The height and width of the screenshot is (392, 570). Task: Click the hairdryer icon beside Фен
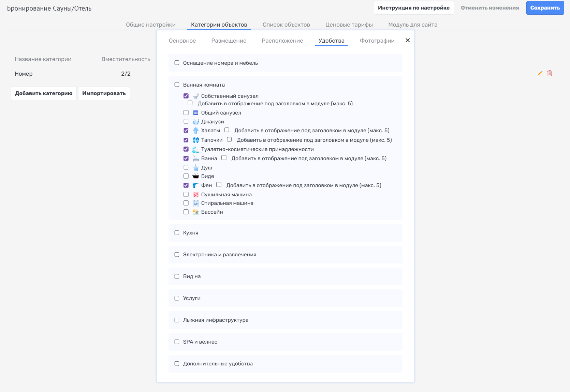(x=196, y=185)
